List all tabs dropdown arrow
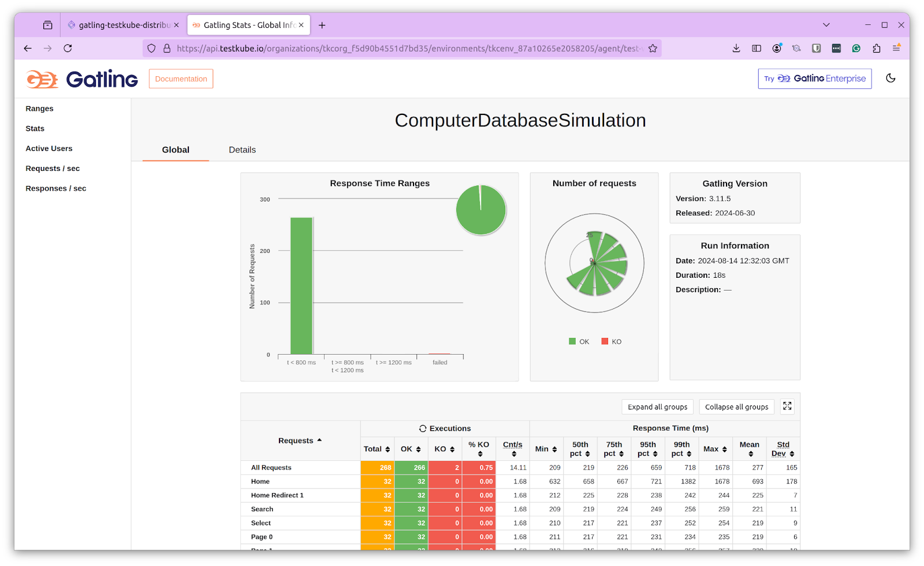This screenshot has height=566, width=924. pos(826,25)
